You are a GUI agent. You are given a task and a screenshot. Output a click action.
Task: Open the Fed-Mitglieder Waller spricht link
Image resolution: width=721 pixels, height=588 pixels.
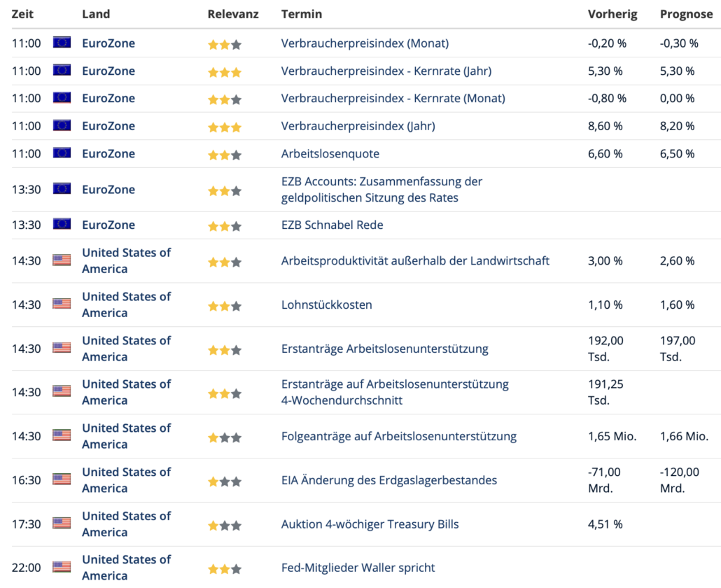pyautogui.click(x=358, y=568)
